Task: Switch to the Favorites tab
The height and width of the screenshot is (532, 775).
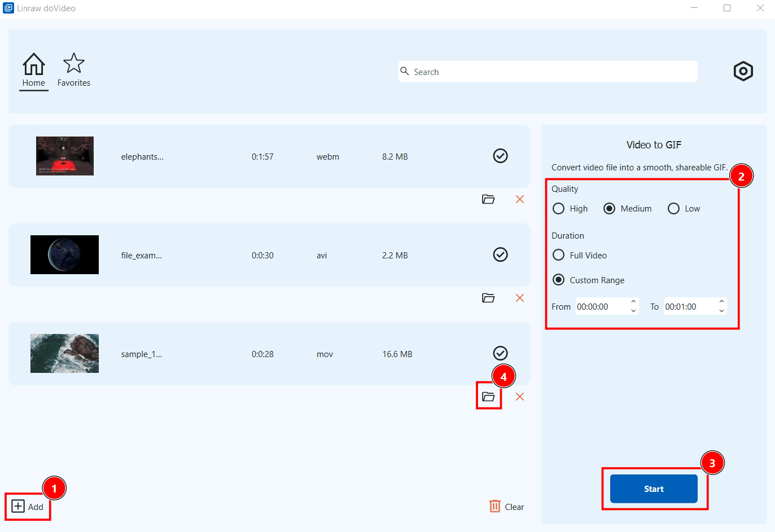Action: pos(73,71)
